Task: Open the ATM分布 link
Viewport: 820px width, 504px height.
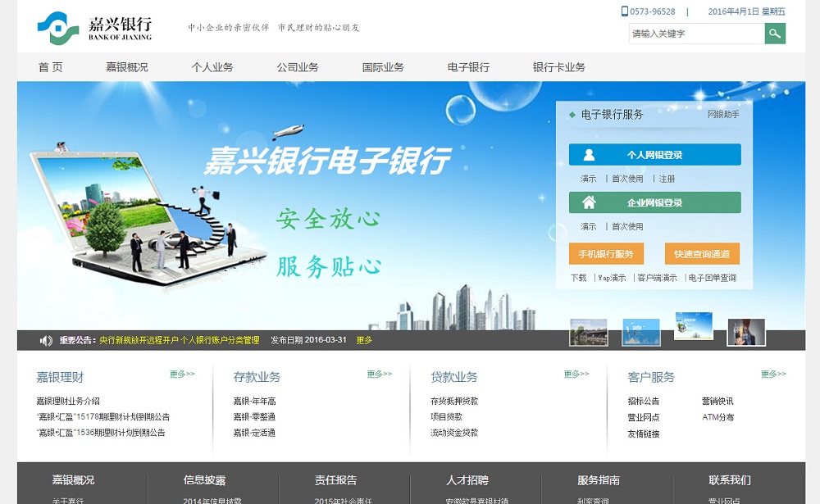Action: tap(718, 417)
